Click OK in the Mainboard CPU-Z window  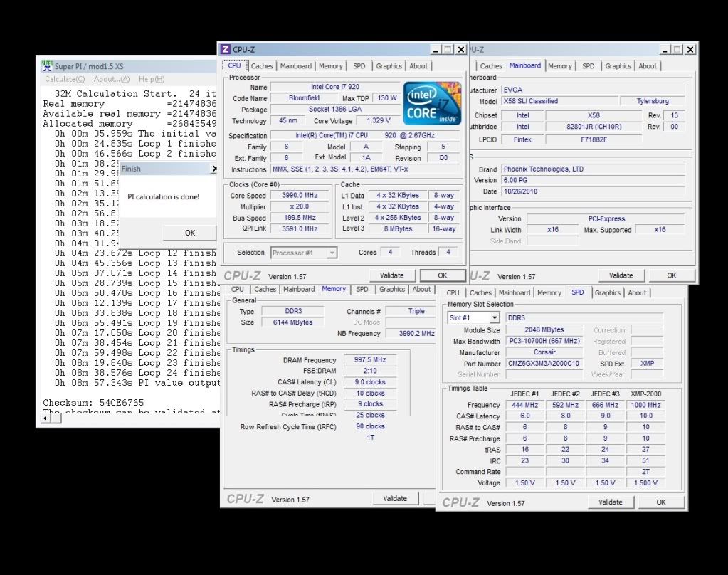pyautogui.click(x=671, y=275)
